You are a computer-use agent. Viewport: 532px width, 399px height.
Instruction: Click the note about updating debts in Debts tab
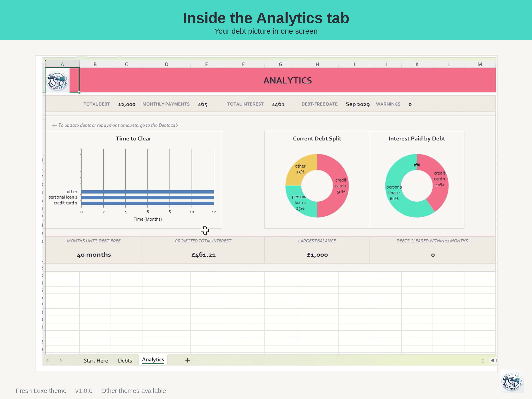pyautogui.click(x=115, y=125)
